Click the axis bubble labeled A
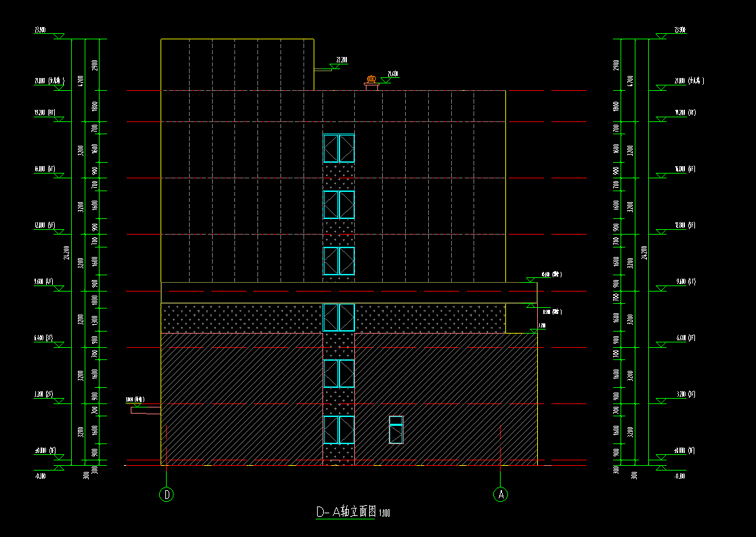 click(500, 495)
